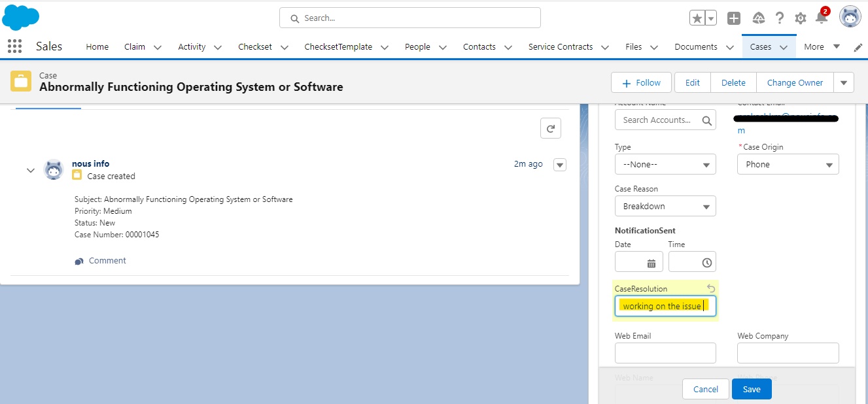Screen dimensions: 868x404
Task: Open the Case Origin picklist
Action: 788,164
